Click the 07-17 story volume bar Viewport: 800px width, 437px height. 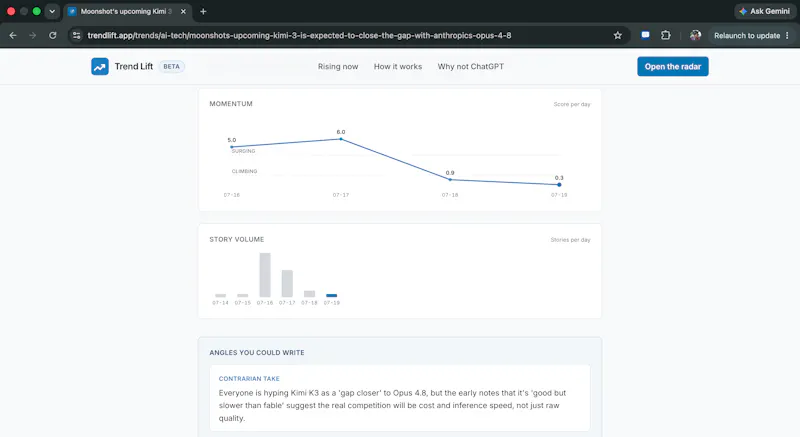[287, 284]
